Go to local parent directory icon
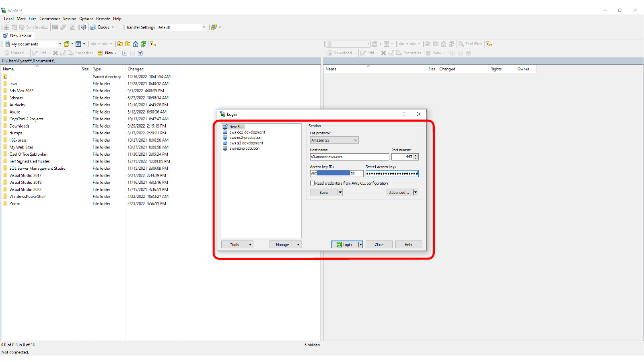 click(x=120, y=44)
